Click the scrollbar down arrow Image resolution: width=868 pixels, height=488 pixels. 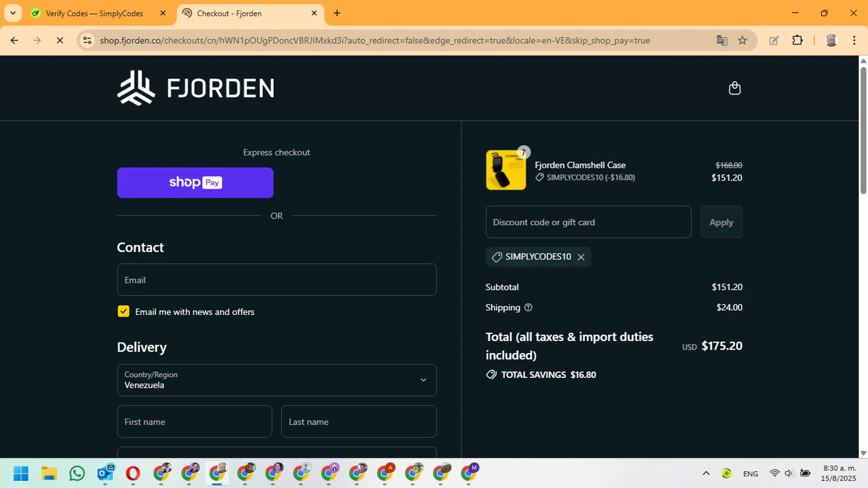tap(863, 454)
